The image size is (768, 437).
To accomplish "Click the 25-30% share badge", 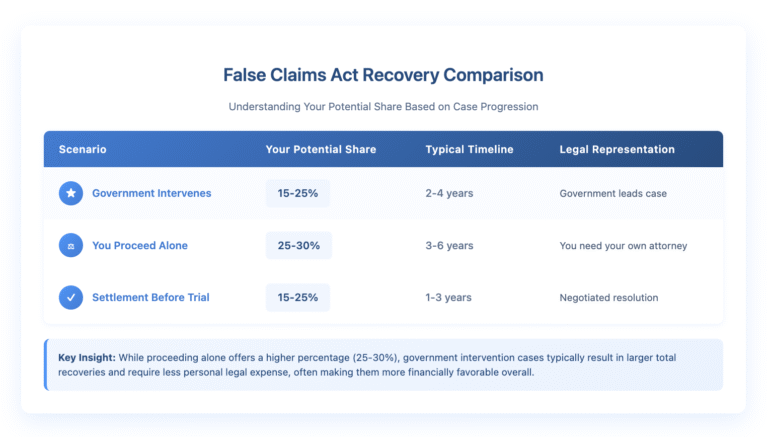I will [x=298, y=245].
